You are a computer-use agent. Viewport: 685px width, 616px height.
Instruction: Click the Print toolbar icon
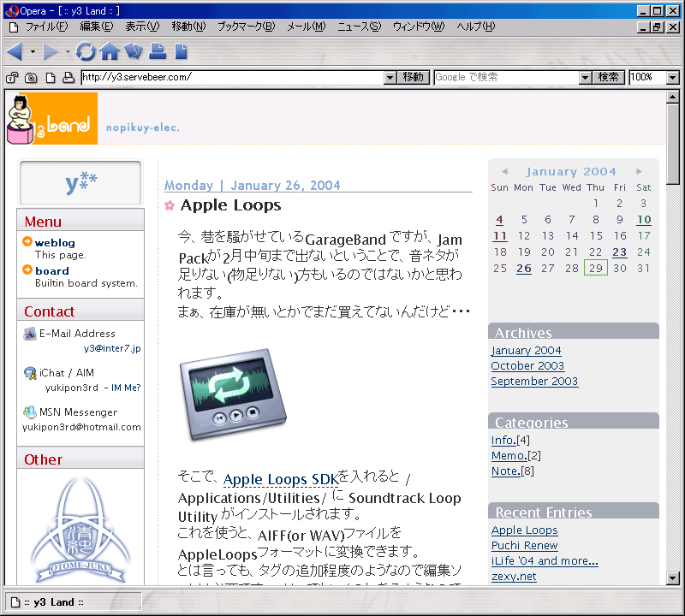click(x=158, y=51)
